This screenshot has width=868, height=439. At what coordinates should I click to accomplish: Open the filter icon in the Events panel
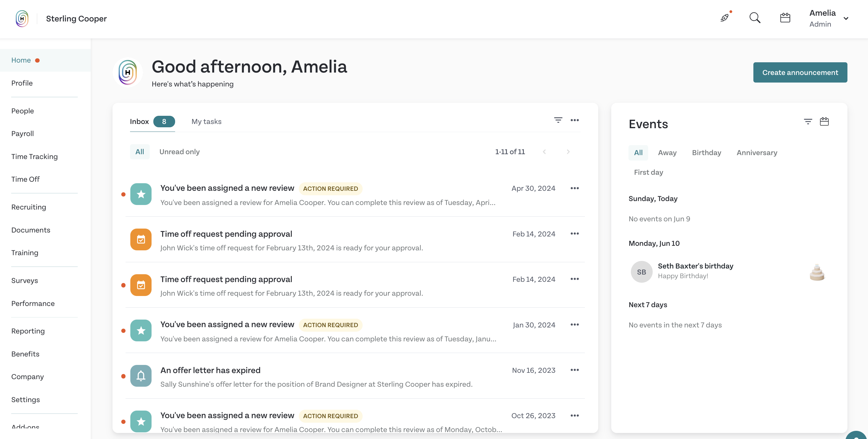pyautogui.click(x=808, y=122)
